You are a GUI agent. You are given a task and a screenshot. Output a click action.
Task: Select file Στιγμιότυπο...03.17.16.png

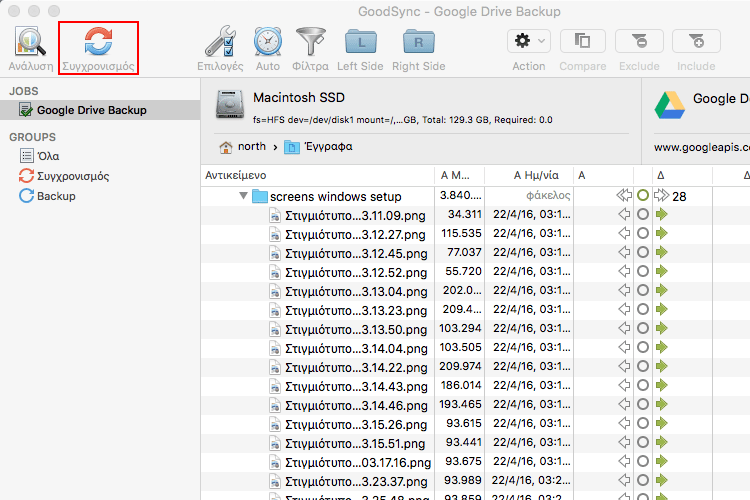(358, 463)
